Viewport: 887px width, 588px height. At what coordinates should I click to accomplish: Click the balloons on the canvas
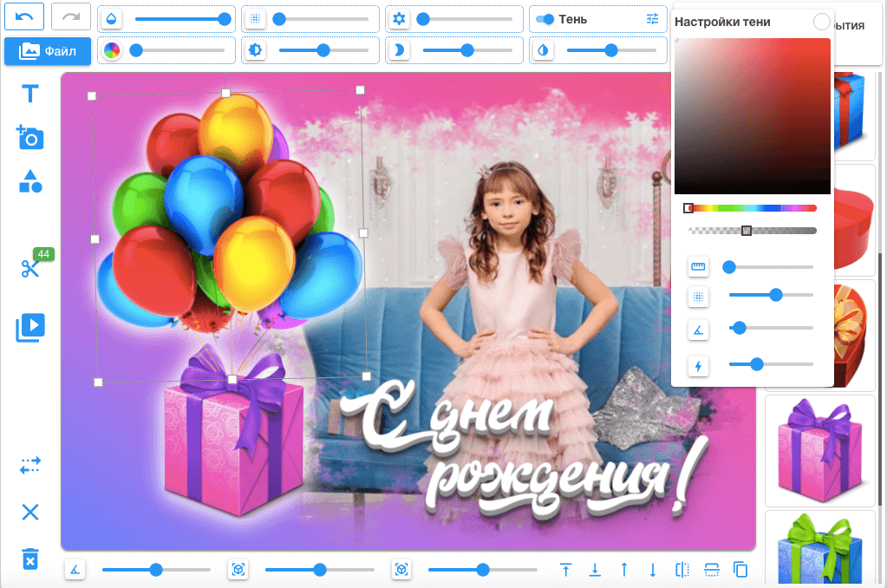click(229, 215)
